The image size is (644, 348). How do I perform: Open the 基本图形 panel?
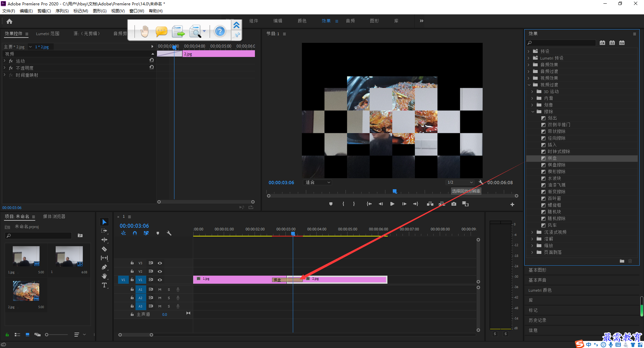(537, 270)
